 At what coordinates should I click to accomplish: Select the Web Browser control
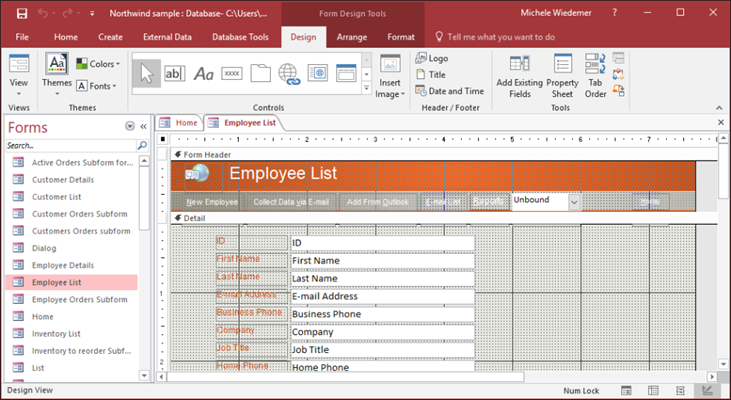coord(317,74)
